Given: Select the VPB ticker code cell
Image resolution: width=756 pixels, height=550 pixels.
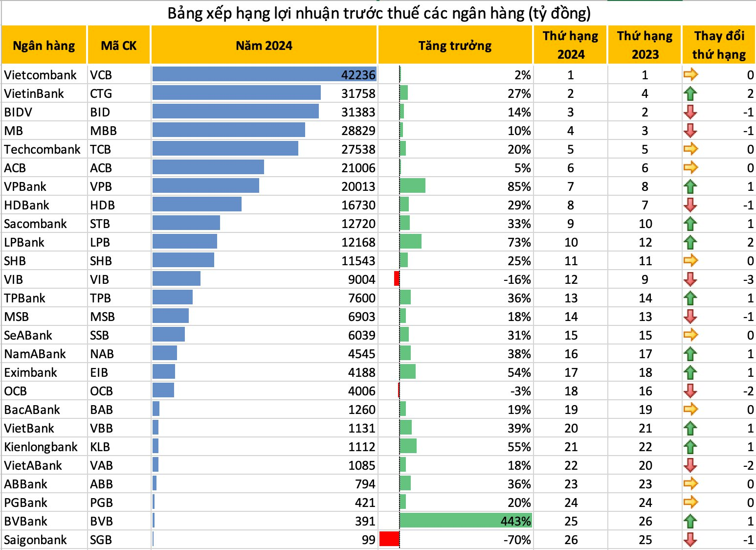Looking at the screenshot, I should (101, 186).
